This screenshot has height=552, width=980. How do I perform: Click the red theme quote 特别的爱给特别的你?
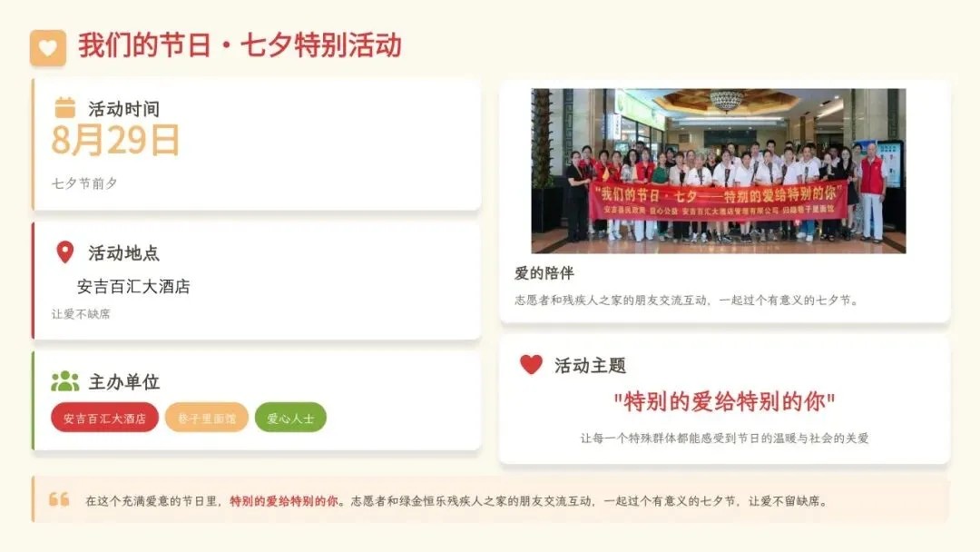click(724, 401)
